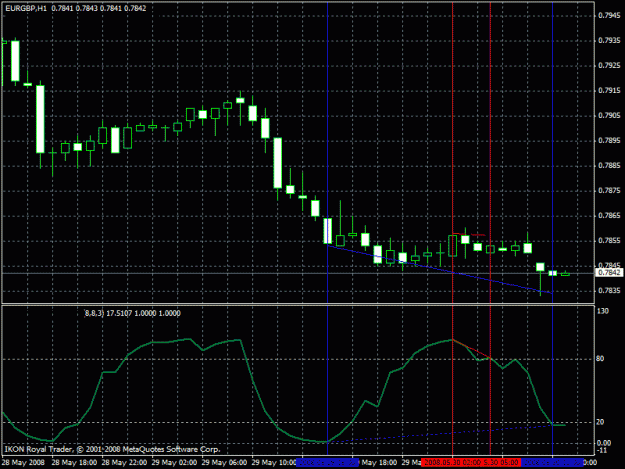Click the 130 level on indicator scale
Viewport: 625px width, 469px height.
603,311
